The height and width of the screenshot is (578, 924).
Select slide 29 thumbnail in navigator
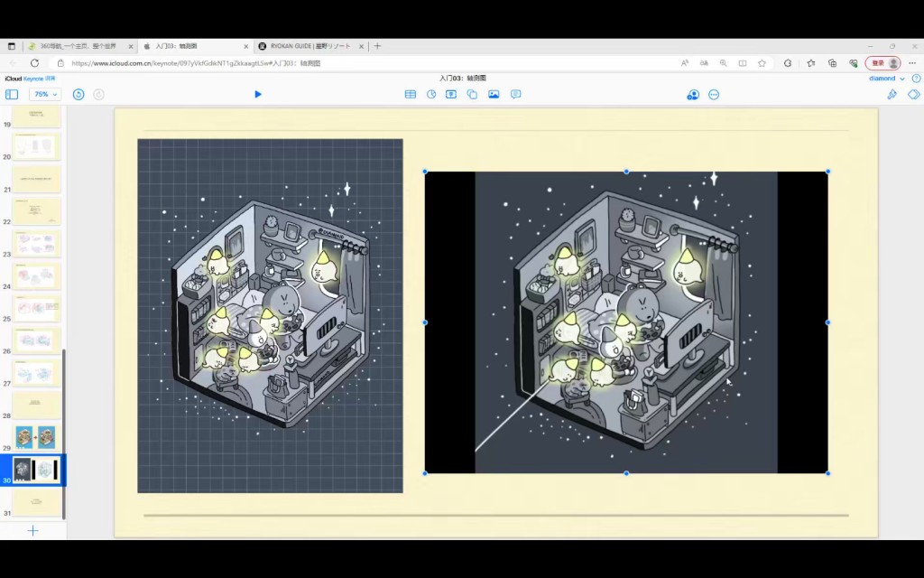[36, 437]
